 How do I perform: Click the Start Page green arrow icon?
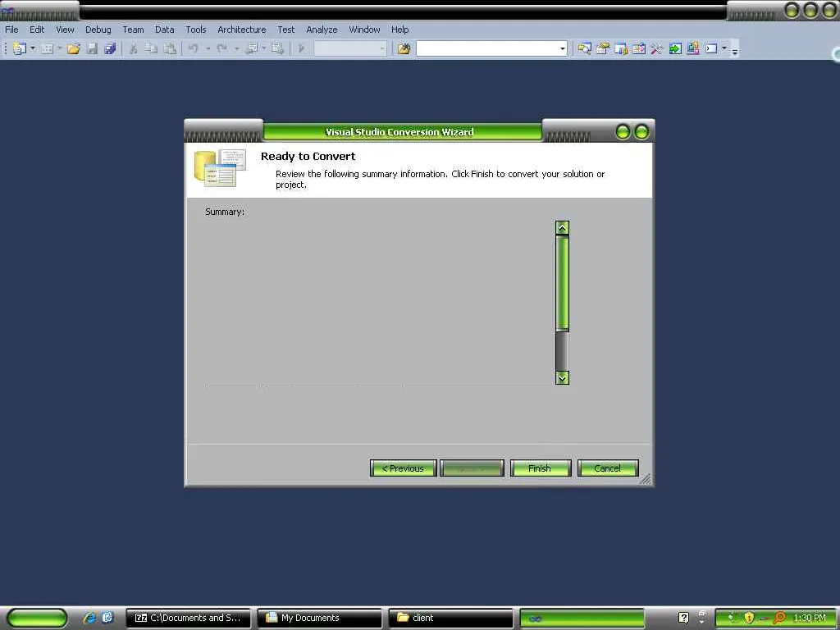675,48
